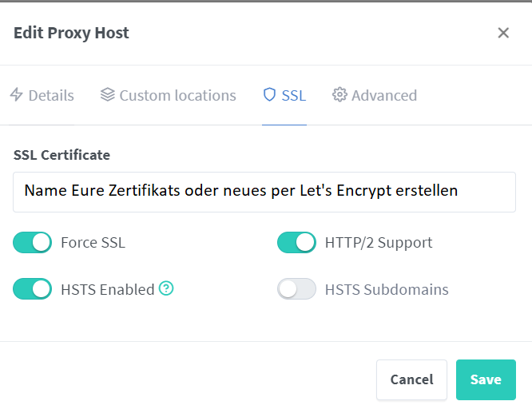Open the HSTS help question mark icon

[x=166, y=288]
